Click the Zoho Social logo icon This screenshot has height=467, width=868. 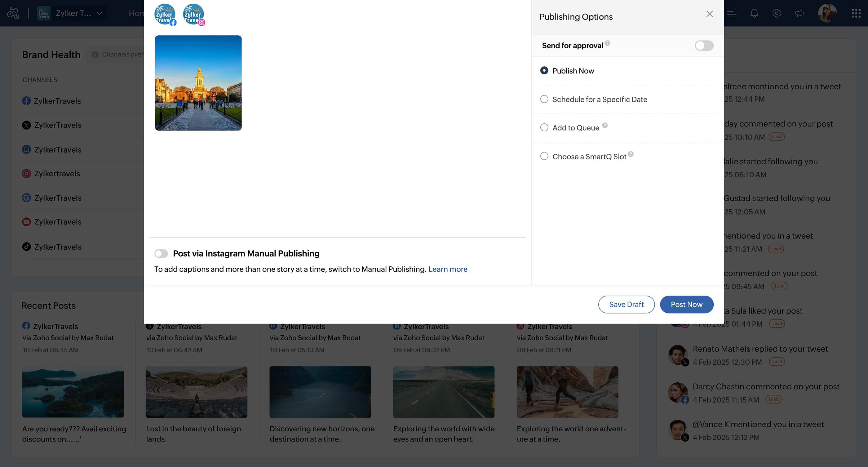(x=13, y=13)
